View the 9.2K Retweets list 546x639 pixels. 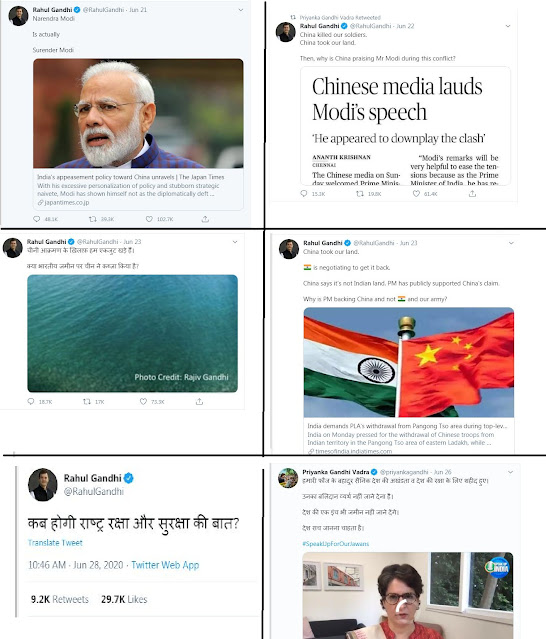(x=60, y=599)
